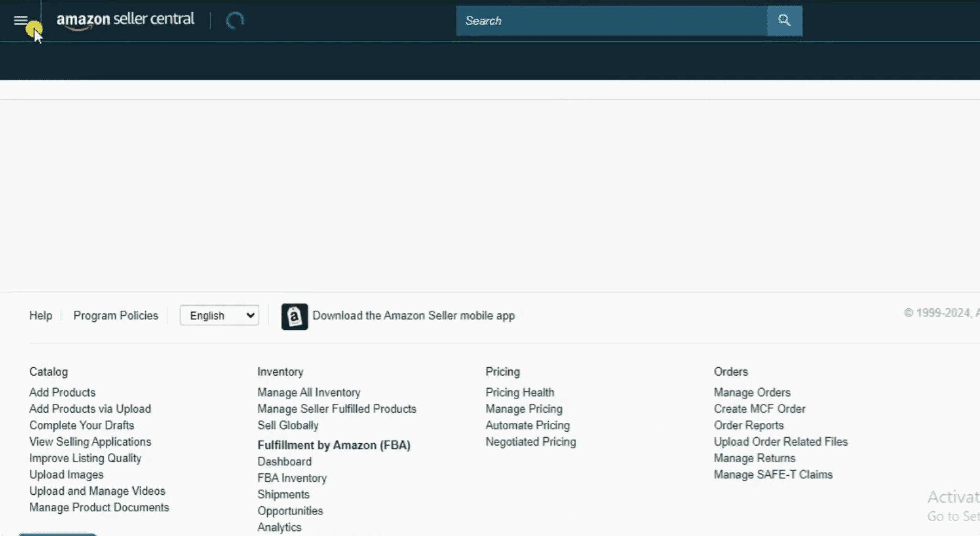Open Manage SAFE-T Claims link
The width and height of the screenshot is (980, 536).
(x=773, y=474)
